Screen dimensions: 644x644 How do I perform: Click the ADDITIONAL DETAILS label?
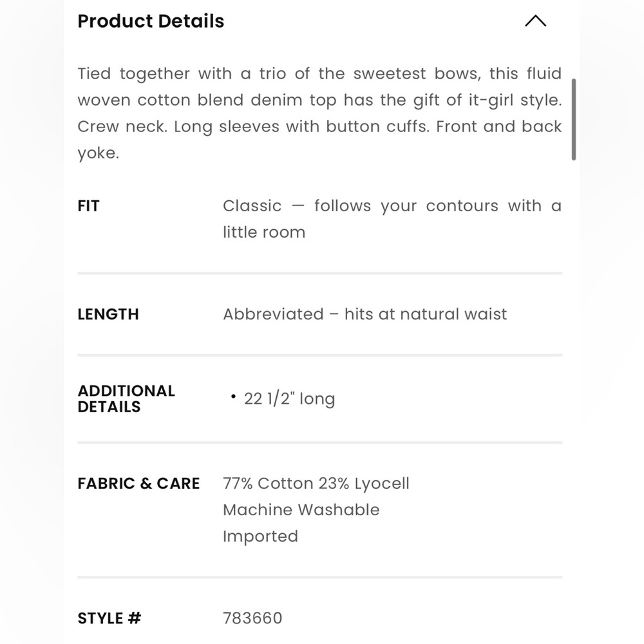click(x=126, y=399)
